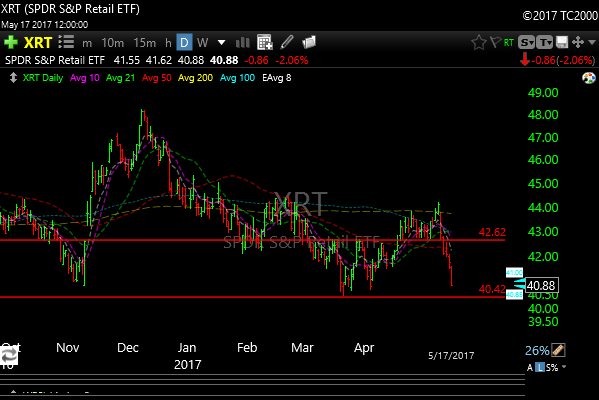Switch to the hourly 'h' timeframe
This screenshot has height=400, width=599.
coord(168,43)
